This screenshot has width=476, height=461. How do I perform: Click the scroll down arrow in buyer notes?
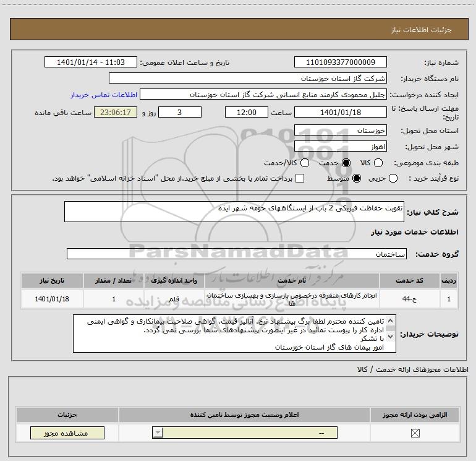pos(391,337)
